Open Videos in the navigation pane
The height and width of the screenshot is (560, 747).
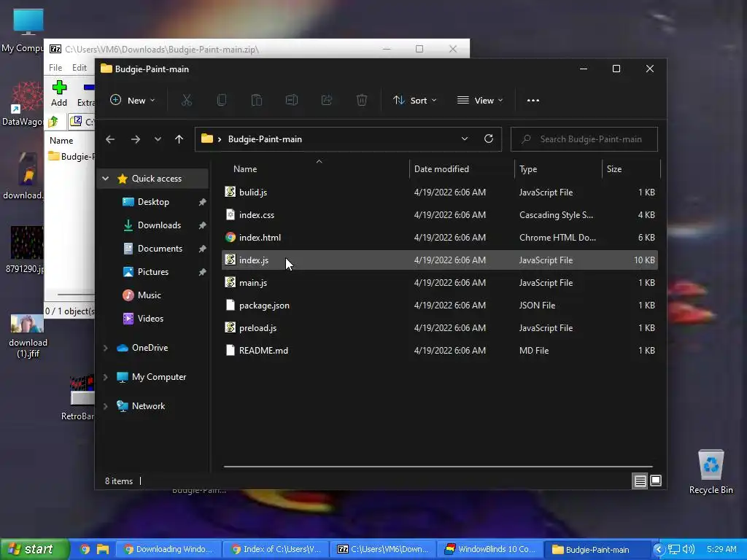(x=150, y=319)
